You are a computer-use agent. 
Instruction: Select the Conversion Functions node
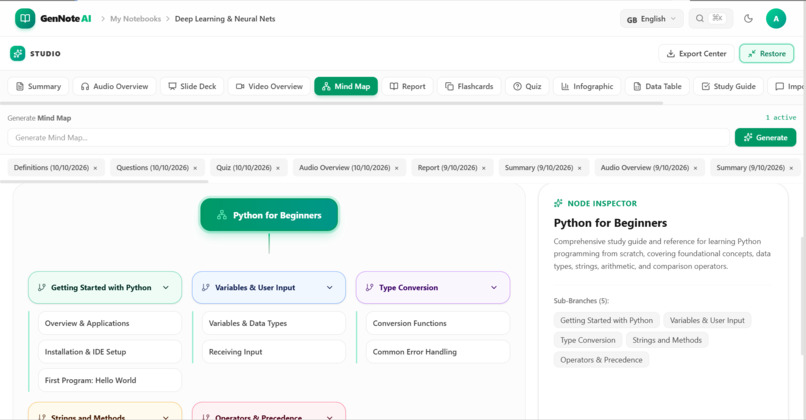[x=438, y=323]
